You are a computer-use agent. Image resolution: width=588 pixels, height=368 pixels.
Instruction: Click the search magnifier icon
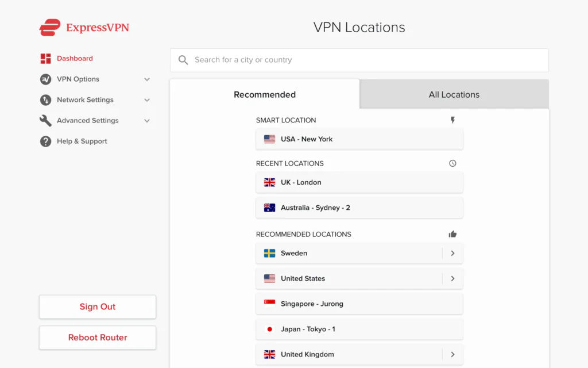(183, 60)
